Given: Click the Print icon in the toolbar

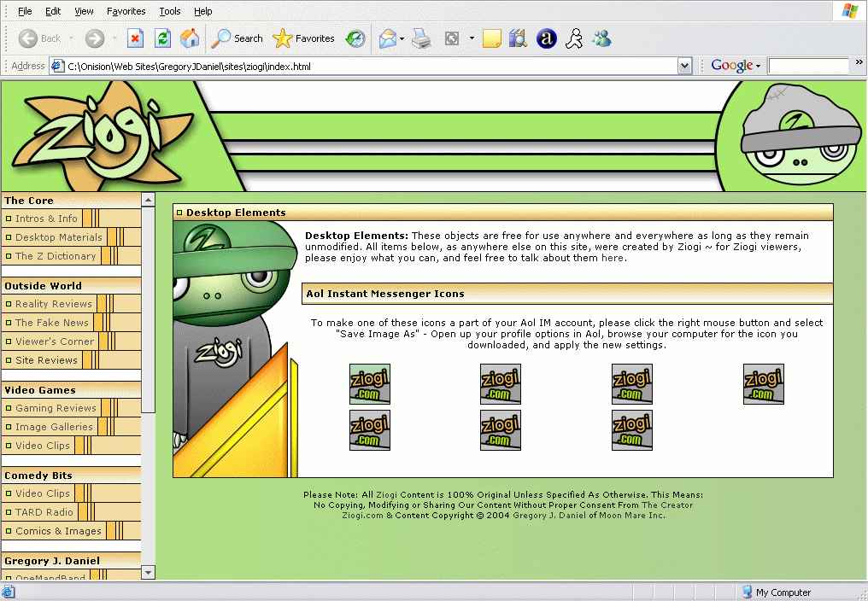Looking at the screenshot, I should click(421, 38).
